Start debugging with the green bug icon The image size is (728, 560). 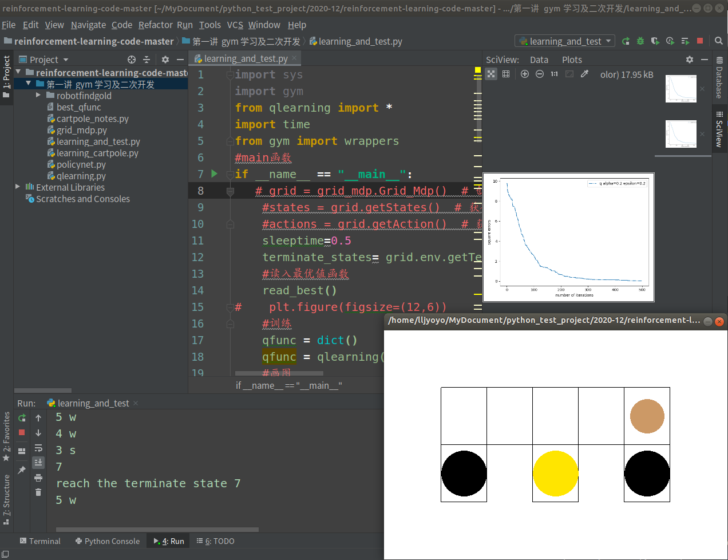click(x=640, y=41)
